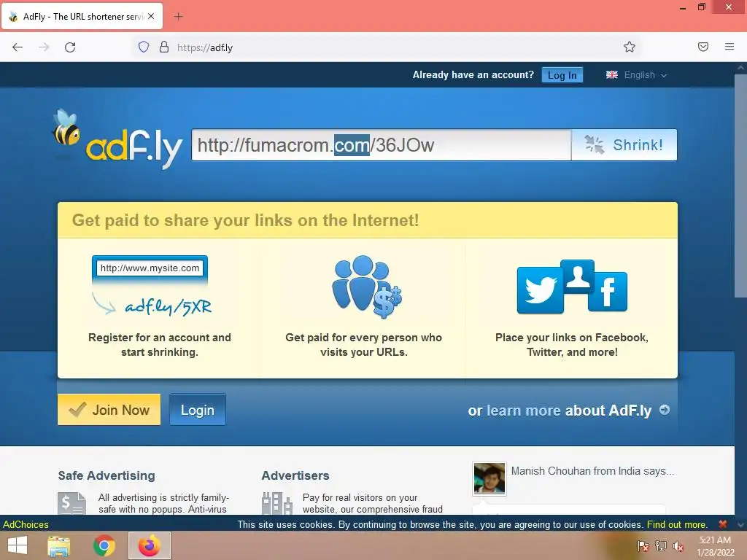The height and width of the screenshot is (560, 747).
Task: Click the yellow-box Login button
Action: (x=198, y=410)
